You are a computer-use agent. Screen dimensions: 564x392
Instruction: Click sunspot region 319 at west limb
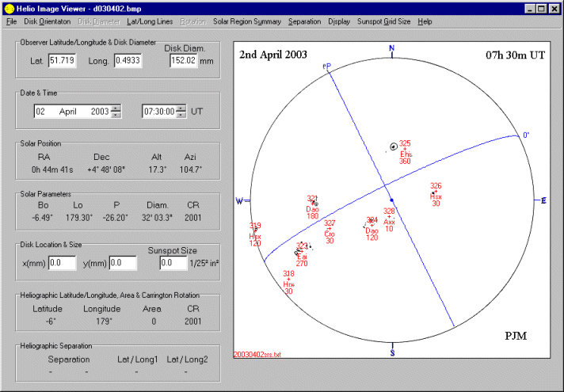(255, 230)
